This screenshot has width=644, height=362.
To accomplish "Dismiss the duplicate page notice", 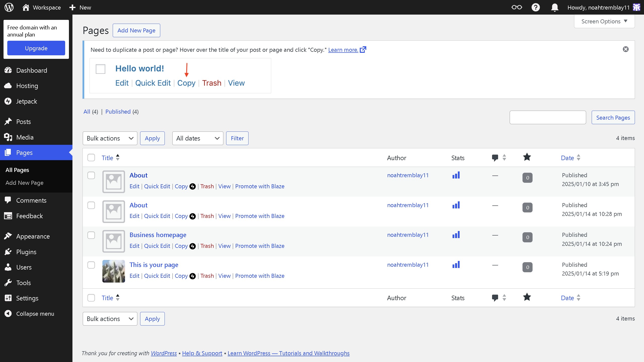I will pos(626,49).
